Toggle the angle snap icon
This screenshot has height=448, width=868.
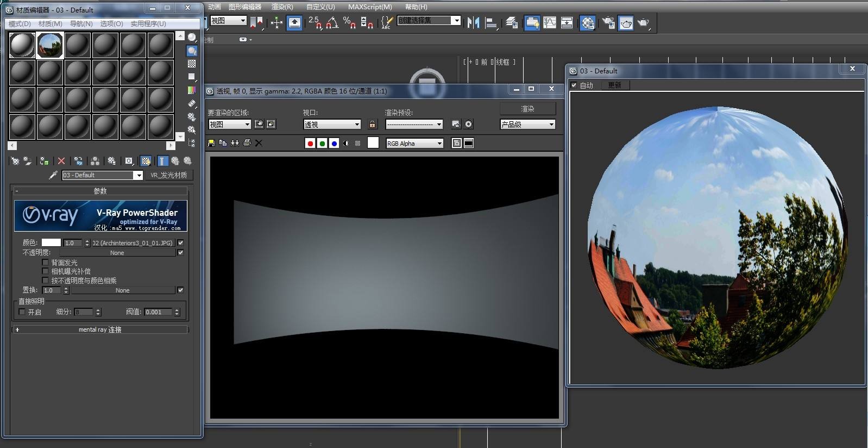pyautogui.click(x=332, y=22)
